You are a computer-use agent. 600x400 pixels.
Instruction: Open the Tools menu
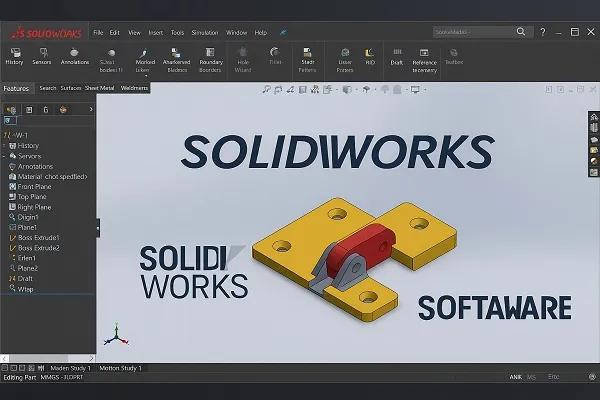click(x=177, y=33)
